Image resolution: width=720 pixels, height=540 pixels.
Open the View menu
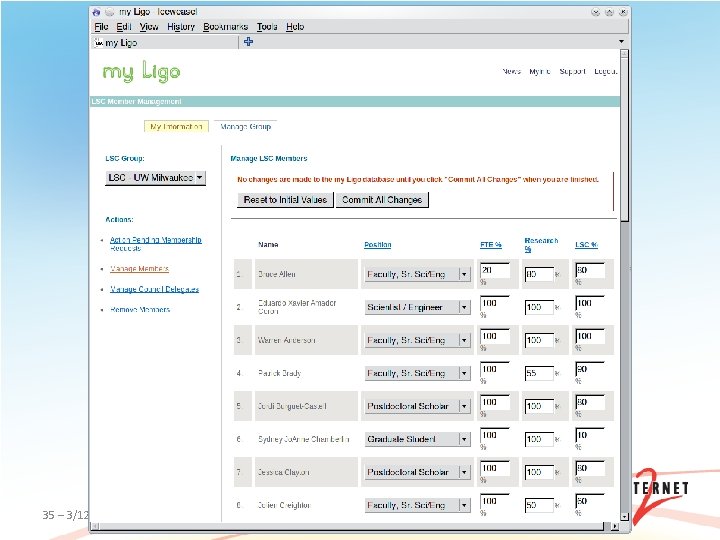149,27
